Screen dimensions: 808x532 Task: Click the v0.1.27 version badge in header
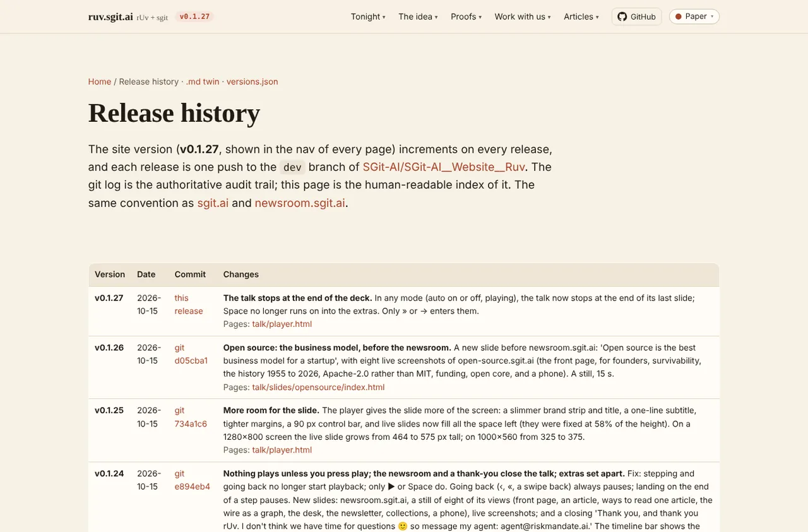coord(194,17)
